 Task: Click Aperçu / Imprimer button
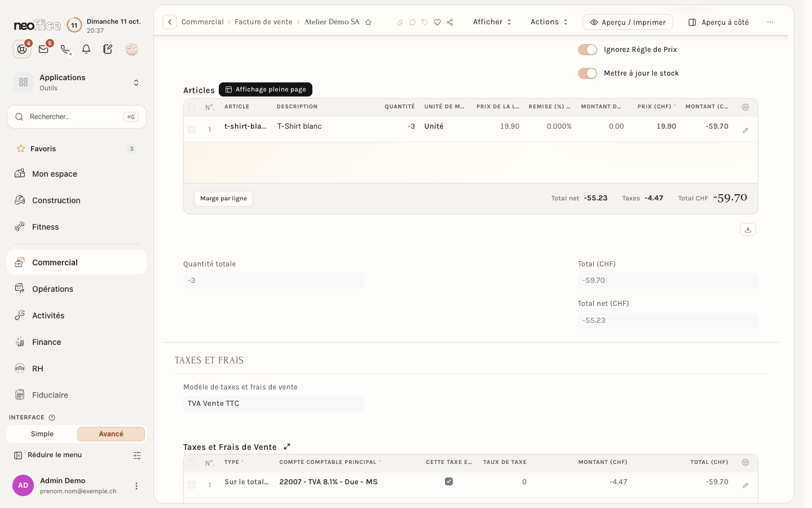pos(628,22)
